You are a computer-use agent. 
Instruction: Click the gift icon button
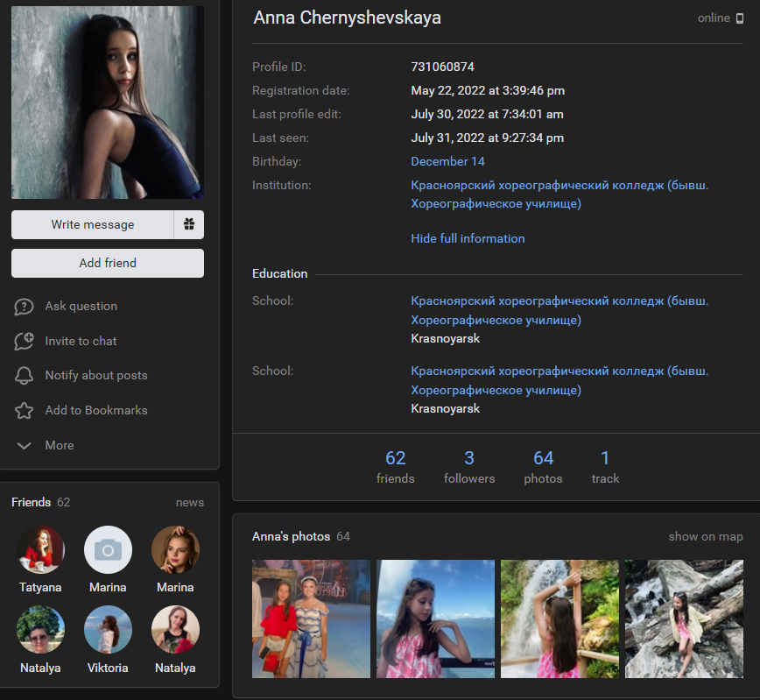tap(189, 224)
